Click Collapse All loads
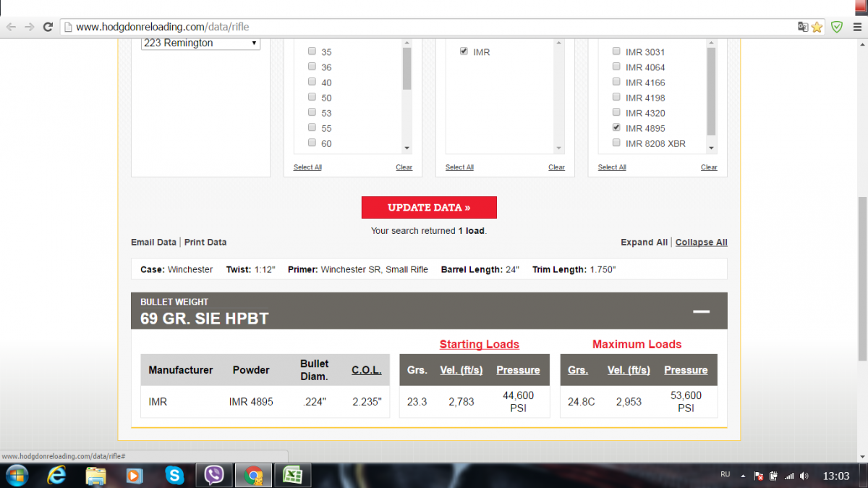868x488 pixels. [x=702, y=242]
